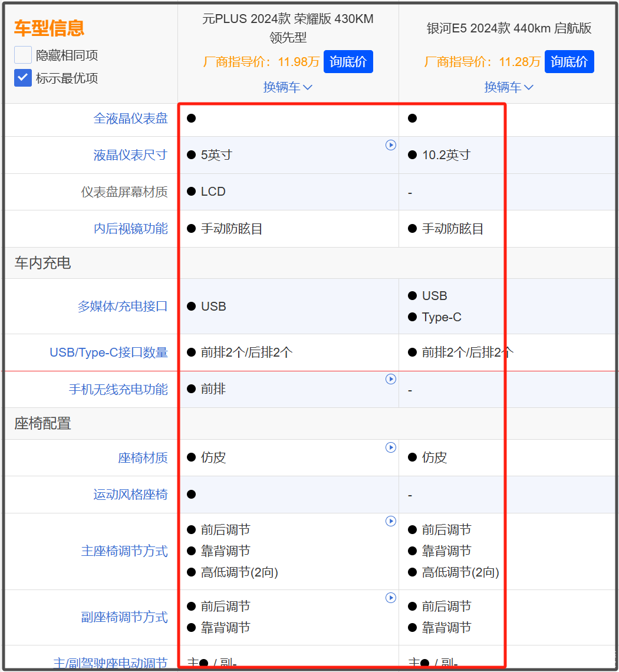619x672 pixels.
Task: Open the 内后视镜功能 parameter link
Action: (x=130, y=229)
